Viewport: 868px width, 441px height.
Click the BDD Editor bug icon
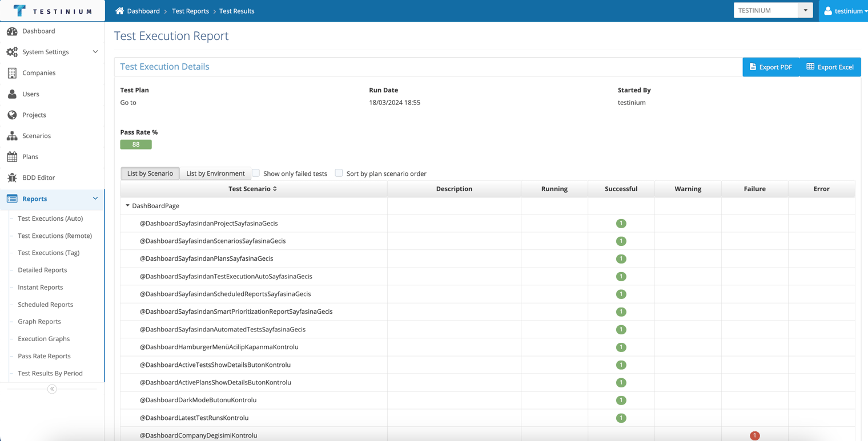(x=12, y=177)
